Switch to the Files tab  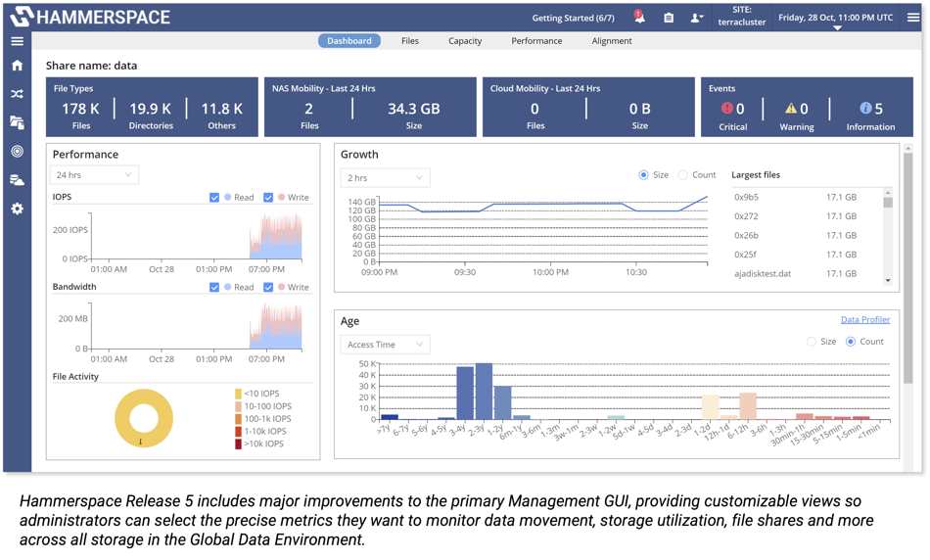pos(410,41)
